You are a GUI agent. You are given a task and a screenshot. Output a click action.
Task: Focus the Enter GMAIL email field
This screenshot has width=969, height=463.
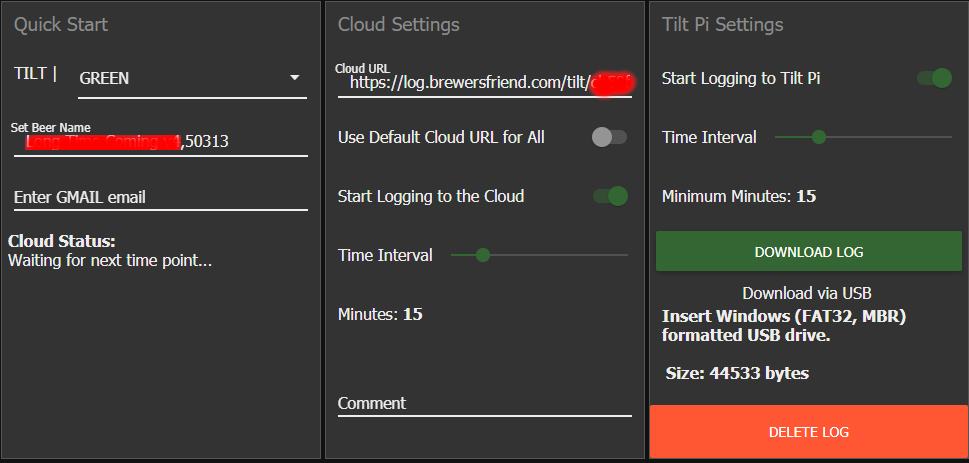tap(161, 197)
